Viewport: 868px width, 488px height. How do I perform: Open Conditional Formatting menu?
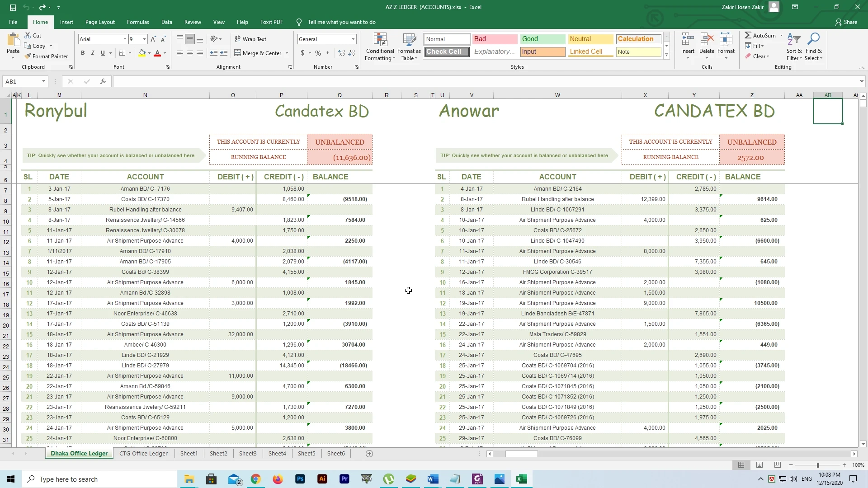[380, 47]
